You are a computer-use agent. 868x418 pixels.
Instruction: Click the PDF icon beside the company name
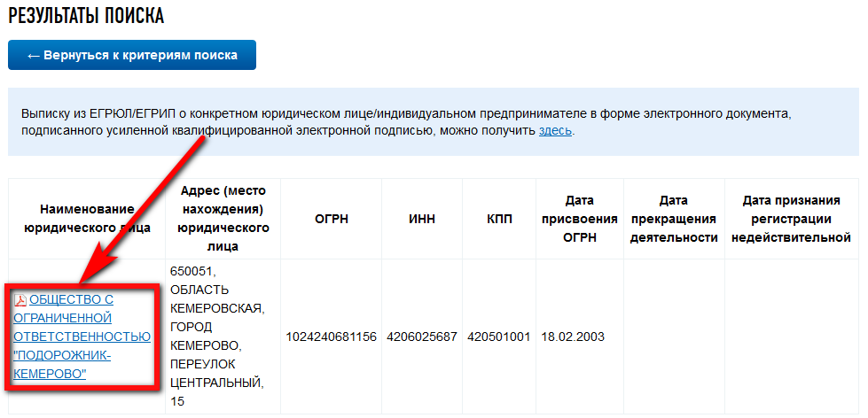pos(21,299)
